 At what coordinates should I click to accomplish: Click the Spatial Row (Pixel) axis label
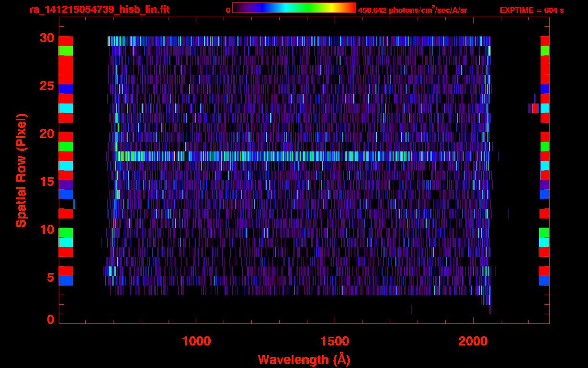[x=21, y=170]
